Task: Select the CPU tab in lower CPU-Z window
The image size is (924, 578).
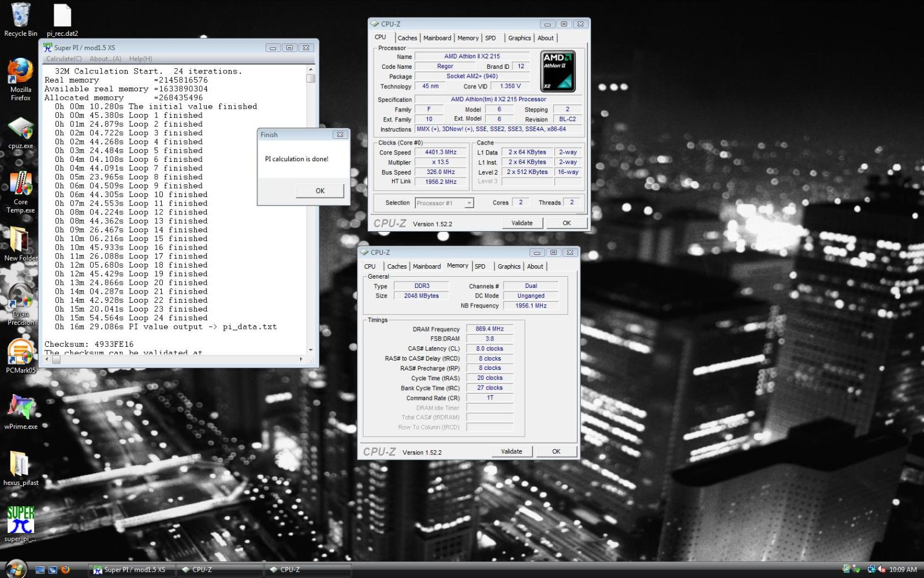Action: (x=370, y=266)
